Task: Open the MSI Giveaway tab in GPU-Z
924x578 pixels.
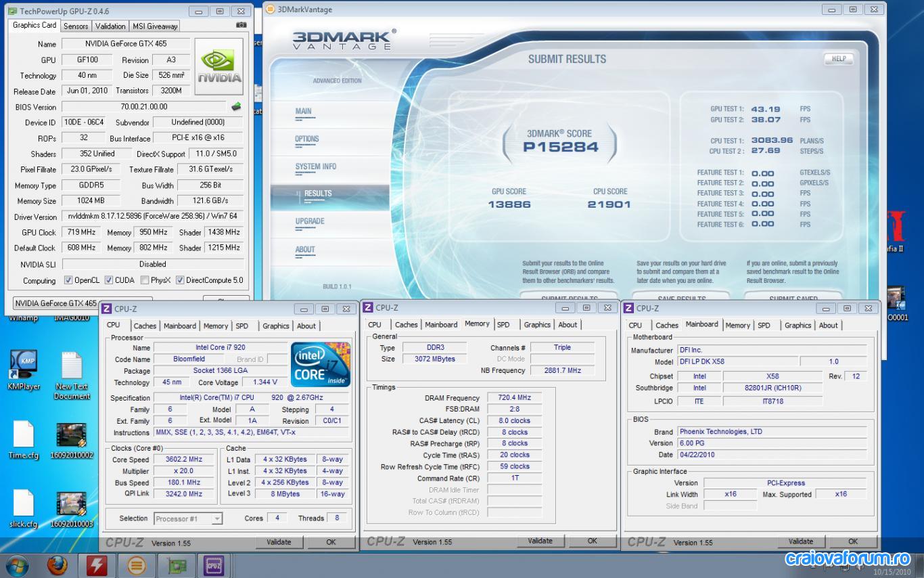Action: click(155, 26)
